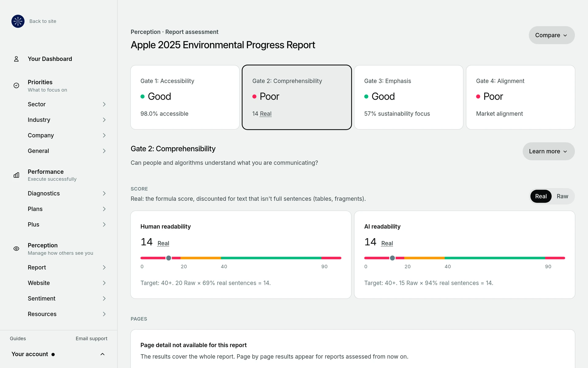The width and height of the screenshot is (588, 368).
Task: Click the '14 Real' text in Gate 2 card
Action: pyautogui.click(x=262, y=114)
